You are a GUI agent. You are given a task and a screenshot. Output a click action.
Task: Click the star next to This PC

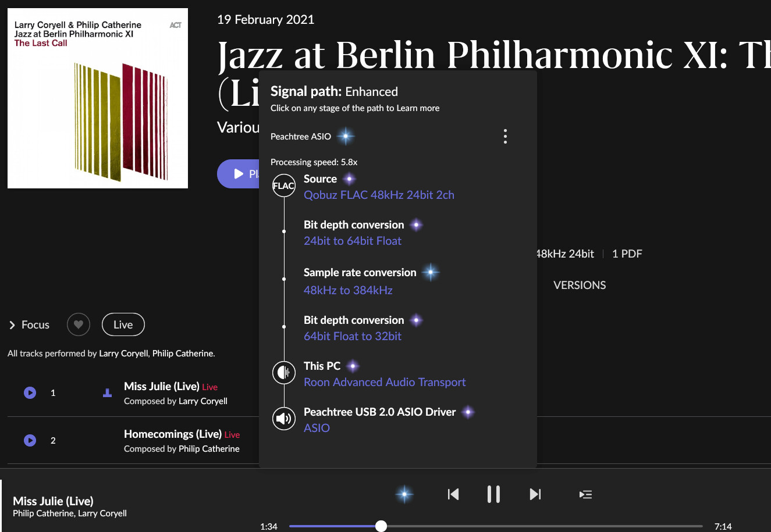click(353, 366)
